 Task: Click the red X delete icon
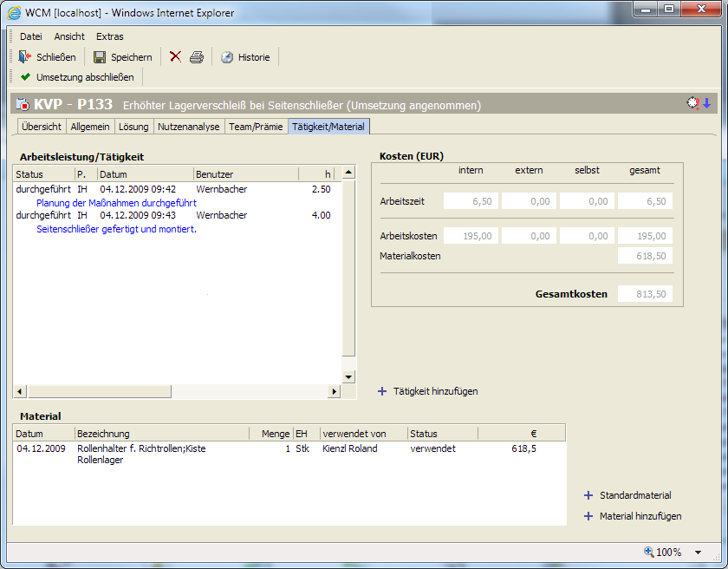(175, 57)
